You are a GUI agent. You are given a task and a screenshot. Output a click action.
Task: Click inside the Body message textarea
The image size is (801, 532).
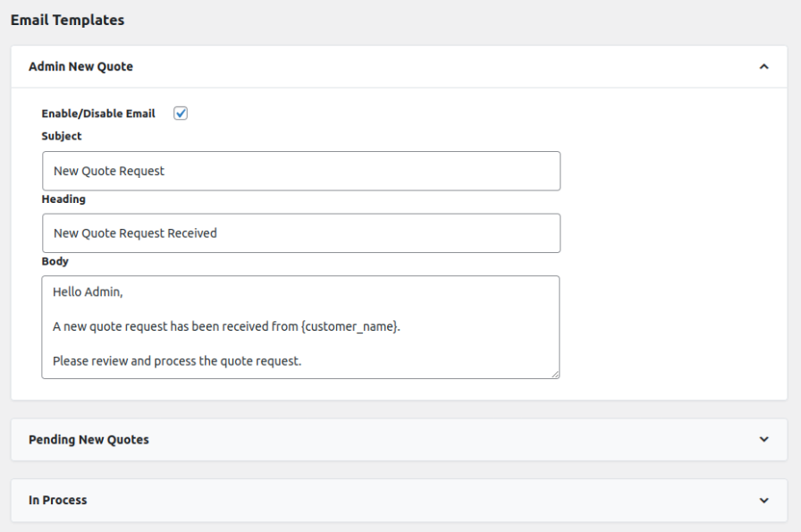[300, 326]
